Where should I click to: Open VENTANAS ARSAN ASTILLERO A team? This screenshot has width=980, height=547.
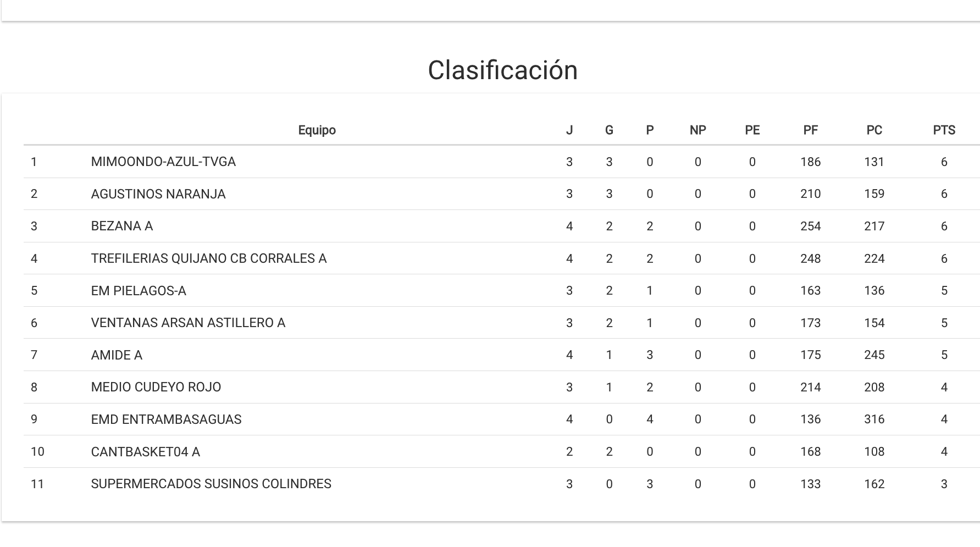pyautogui.click(x=188, y=323)
